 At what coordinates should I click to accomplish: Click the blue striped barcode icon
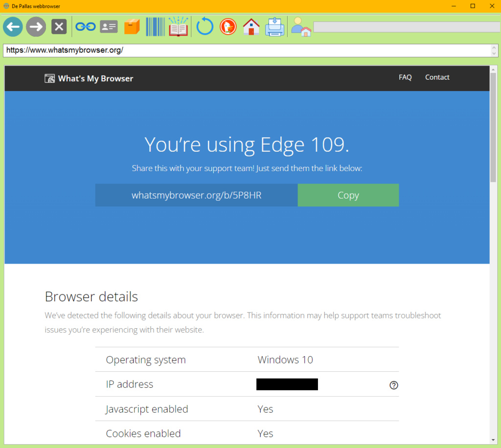[x=155, y=27]
